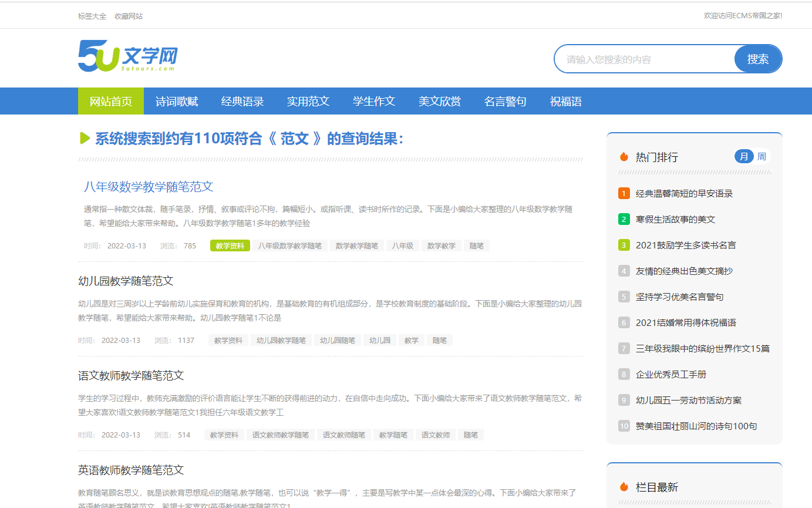Switch hot ranking to 月 view
812x508 pixels.
[744, 156]
